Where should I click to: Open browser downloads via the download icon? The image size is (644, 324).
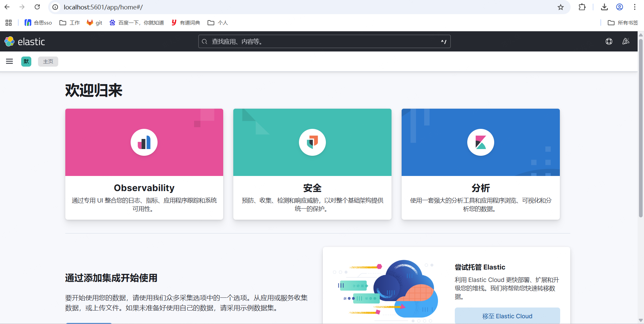click(605, 7)
